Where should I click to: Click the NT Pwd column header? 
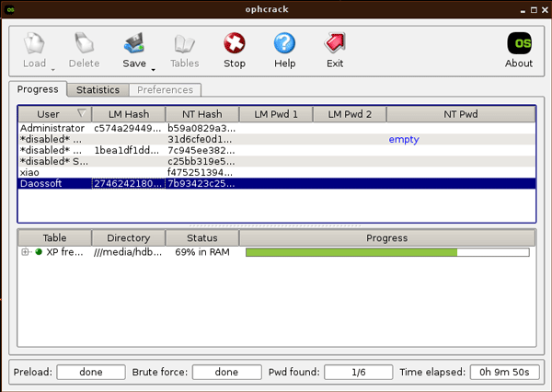click(x=460, y=114)
